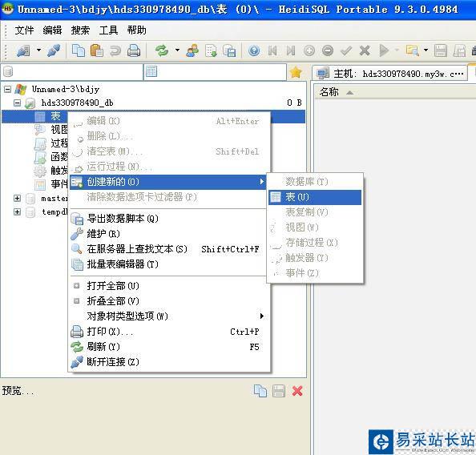Choose 批量表编辑器 (T) menu entry

click(167, 264)
